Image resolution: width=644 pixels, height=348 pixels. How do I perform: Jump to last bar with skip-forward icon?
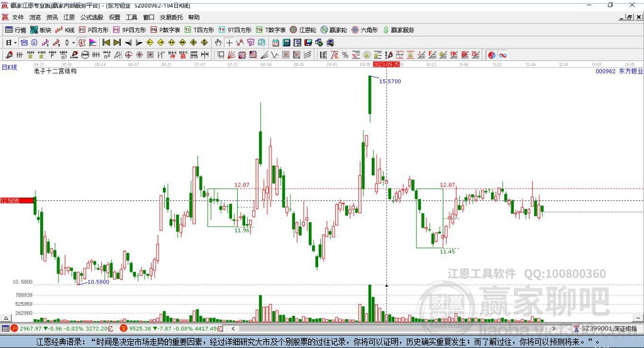pos(117,43)
